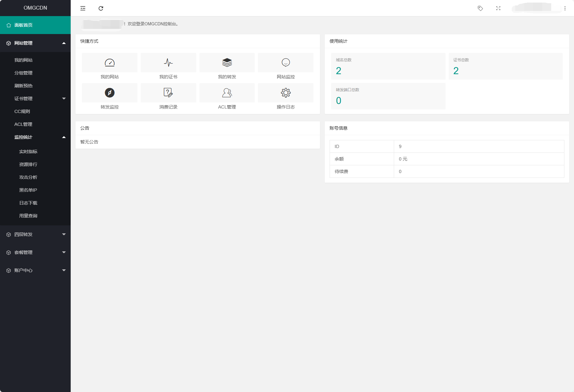This screenshot has height=392, width=574.
Task: Toggle fullscreen mode icon in header
Action: coord(498,8)
